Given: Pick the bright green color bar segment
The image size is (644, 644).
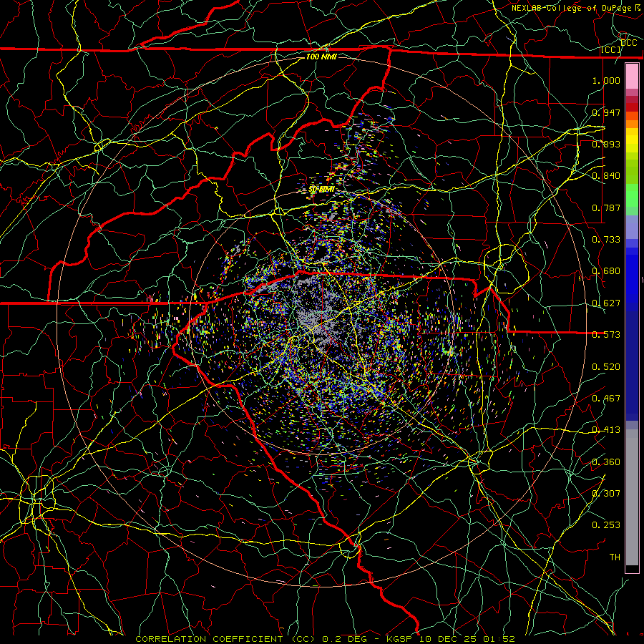Looking at the screenshot, I should click(x=632, y=195).
